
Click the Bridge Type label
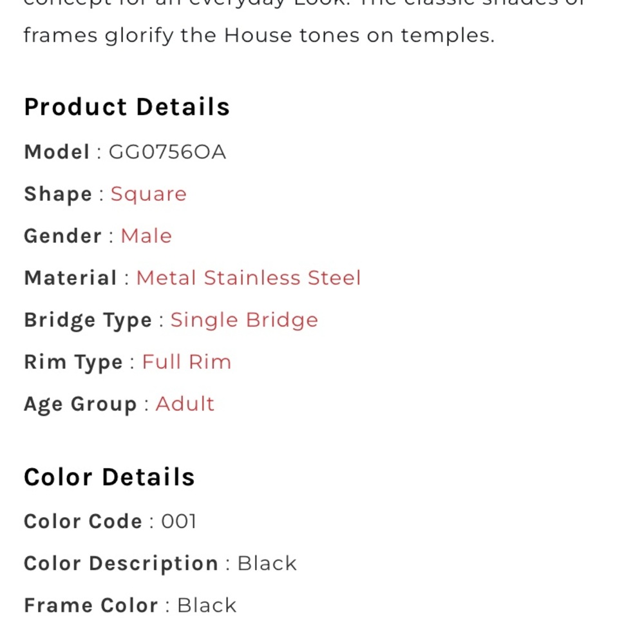click(88, 320)
